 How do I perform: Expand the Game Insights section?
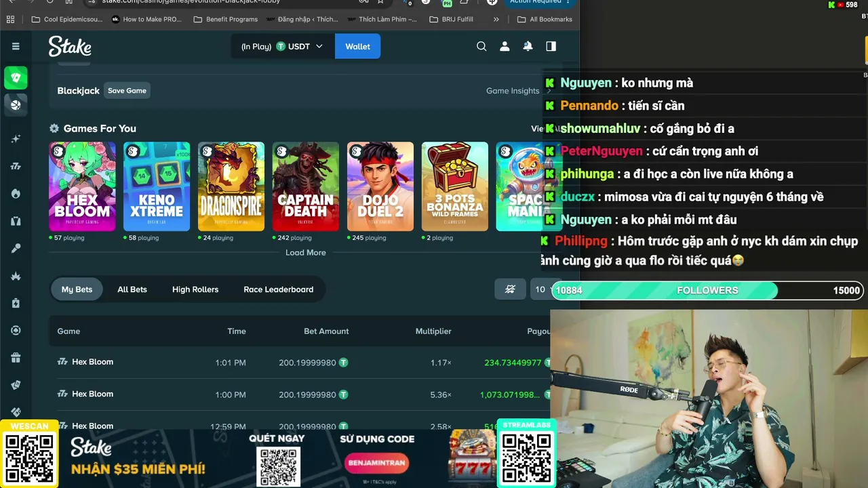coord(519,91)
